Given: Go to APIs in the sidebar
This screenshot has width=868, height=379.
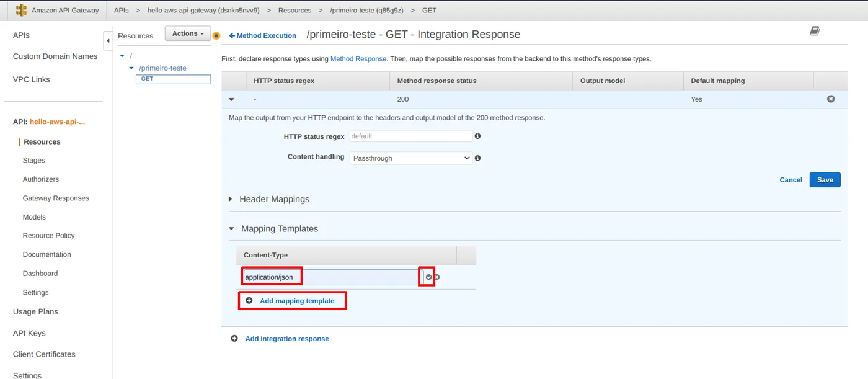Looking at the screenshot, I should point(21,35).
